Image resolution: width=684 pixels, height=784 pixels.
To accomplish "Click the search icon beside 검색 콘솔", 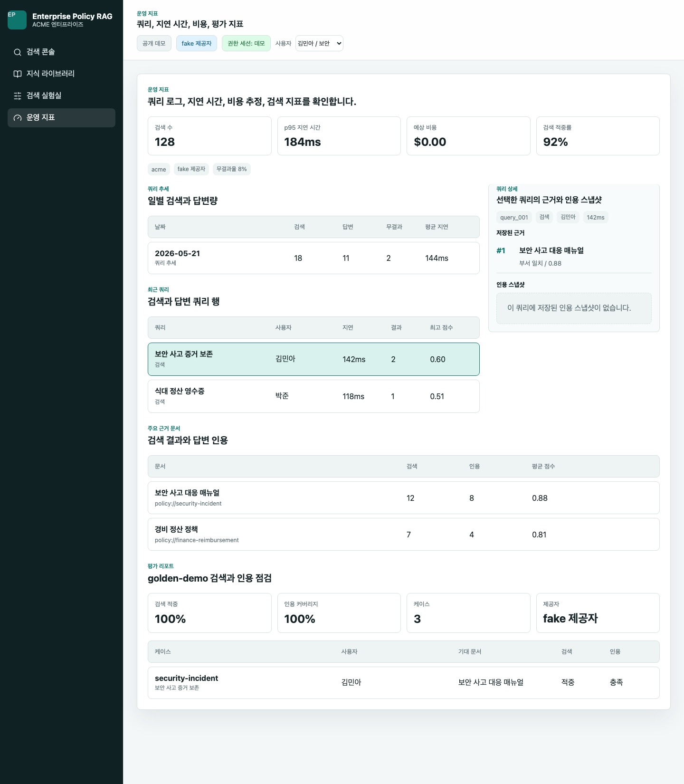I will pyautogui.click(x=18, y=52).
